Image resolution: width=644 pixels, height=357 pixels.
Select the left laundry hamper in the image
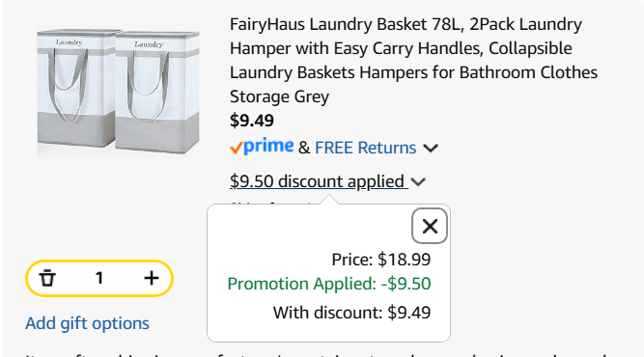76,88
